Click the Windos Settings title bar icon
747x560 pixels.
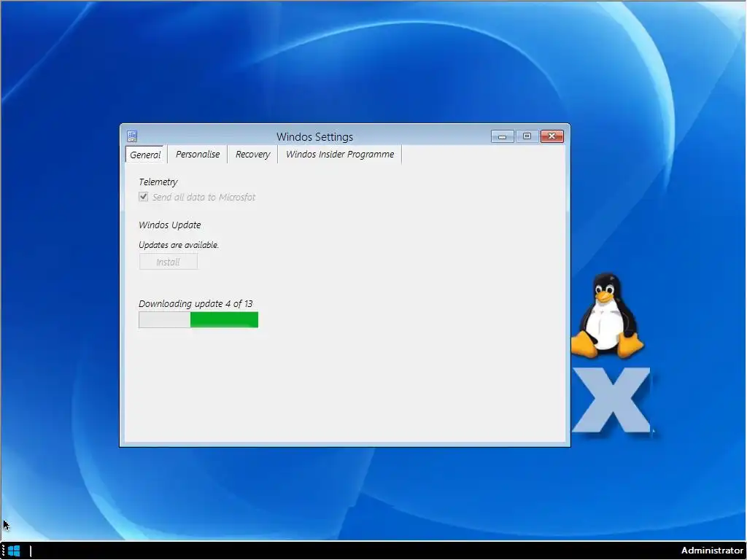click(x=132, y=136)
